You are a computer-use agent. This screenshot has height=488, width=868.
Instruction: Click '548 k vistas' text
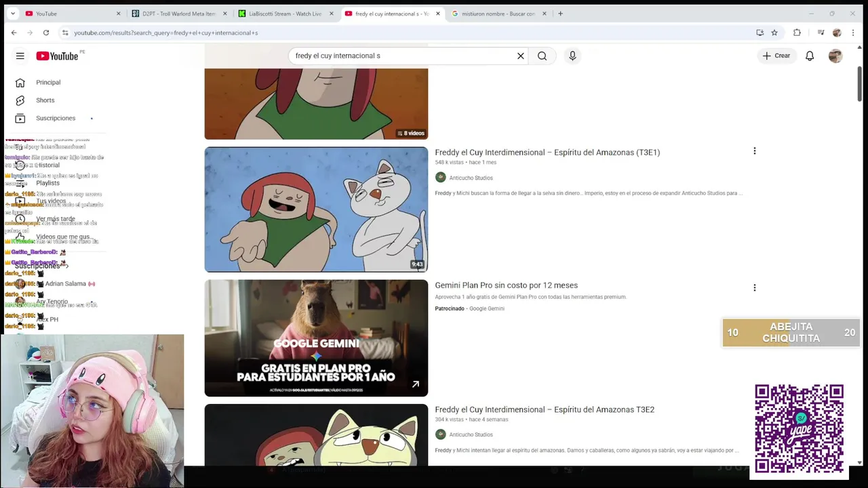coord(449,163)
